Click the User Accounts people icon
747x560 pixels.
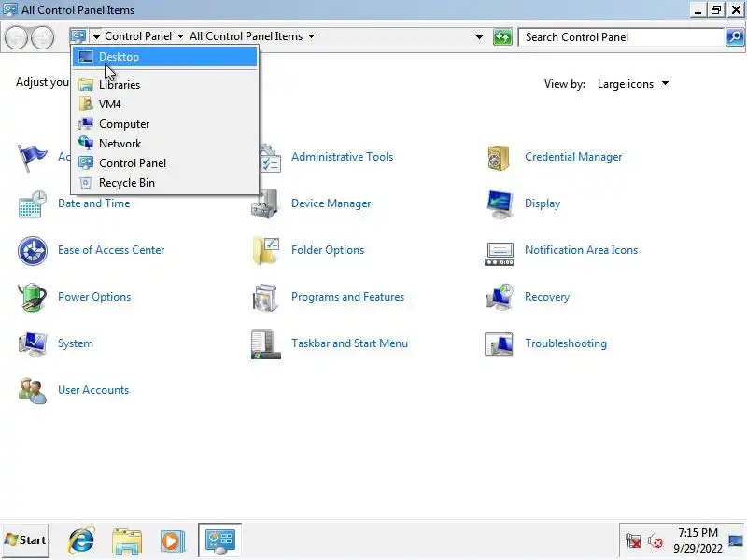pos(32,390)
